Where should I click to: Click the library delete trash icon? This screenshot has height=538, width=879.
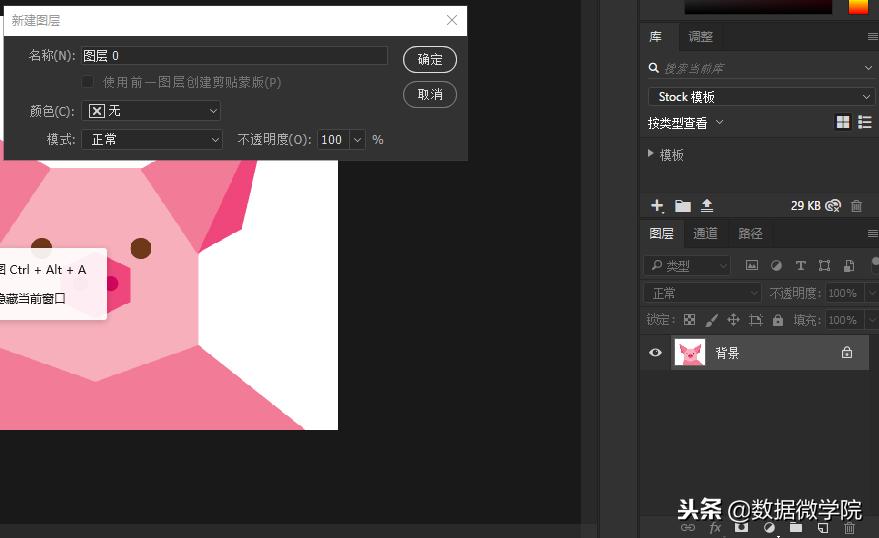[856, 206]
